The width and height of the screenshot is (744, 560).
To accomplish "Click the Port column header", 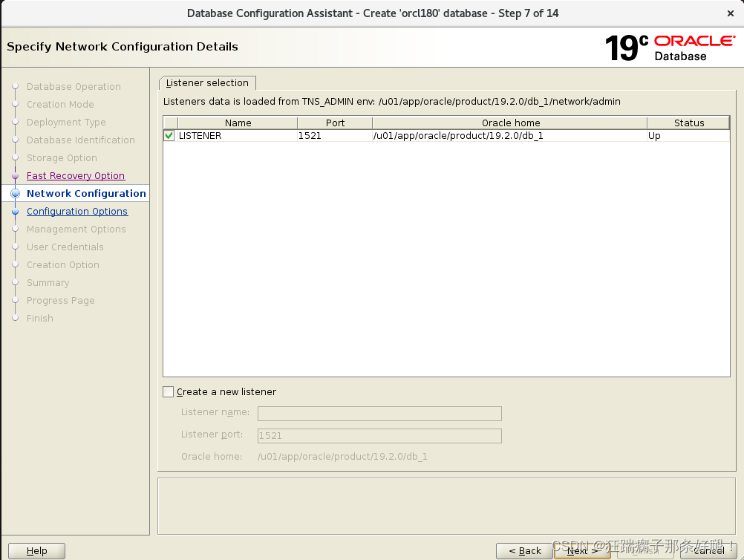I will [335, 123].
